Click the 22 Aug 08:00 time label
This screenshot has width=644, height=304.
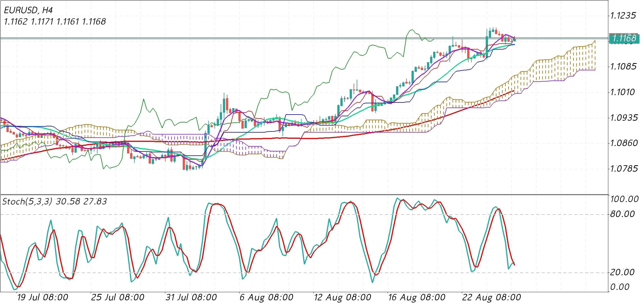(x=491, y=297)
